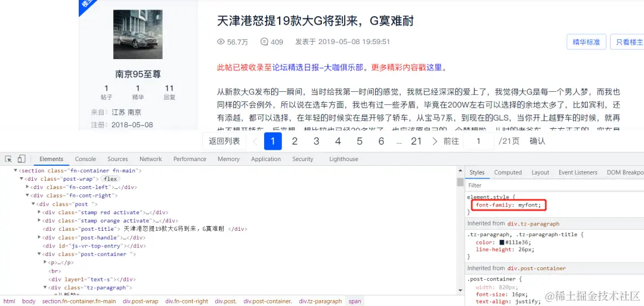The height and width of the screenshot is (306, 644).
Task: Click the Filter field in Styles pane
Action: pyautogui.click(x=555, y=186)
